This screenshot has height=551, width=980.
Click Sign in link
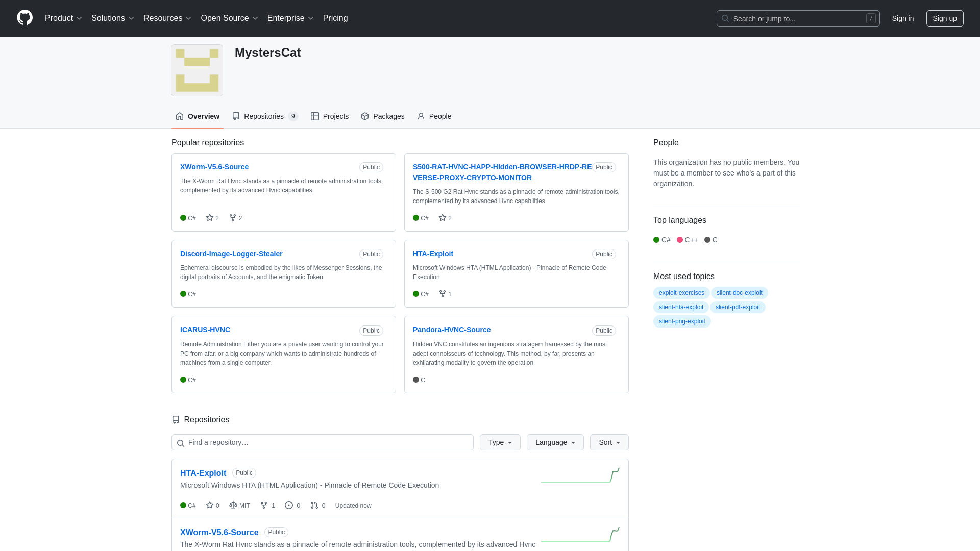pos(903,18)
